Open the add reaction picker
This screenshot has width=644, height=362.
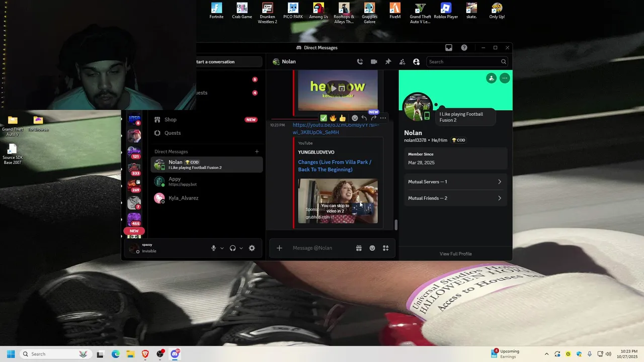pyautogui.click(x=355, y=118)
